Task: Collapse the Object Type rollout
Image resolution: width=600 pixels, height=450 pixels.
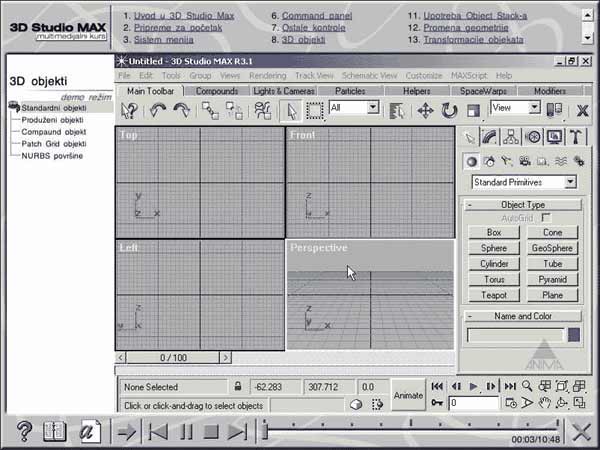Action: [x=523, y=205]
